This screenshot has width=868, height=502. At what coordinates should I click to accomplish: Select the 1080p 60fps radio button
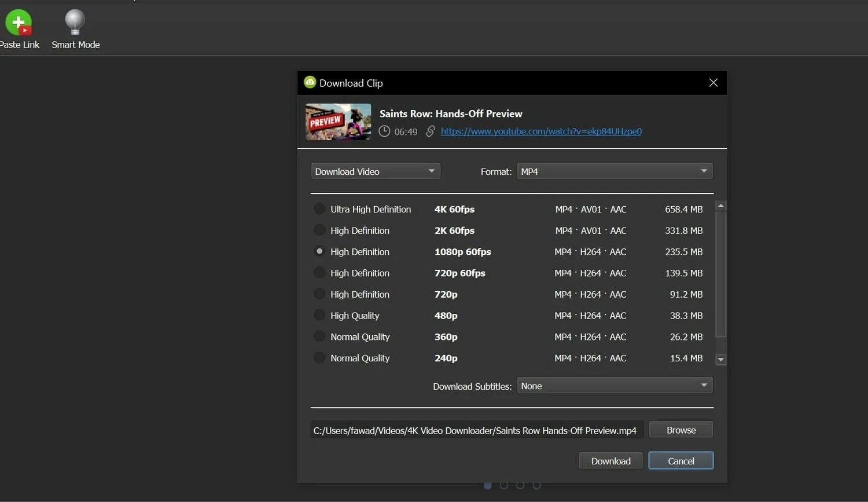click(x=319, y=251)
